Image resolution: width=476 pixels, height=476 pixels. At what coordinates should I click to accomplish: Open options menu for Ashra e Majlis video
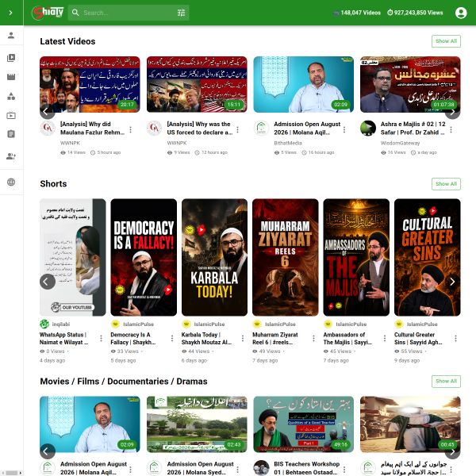[x=451, y=129]
